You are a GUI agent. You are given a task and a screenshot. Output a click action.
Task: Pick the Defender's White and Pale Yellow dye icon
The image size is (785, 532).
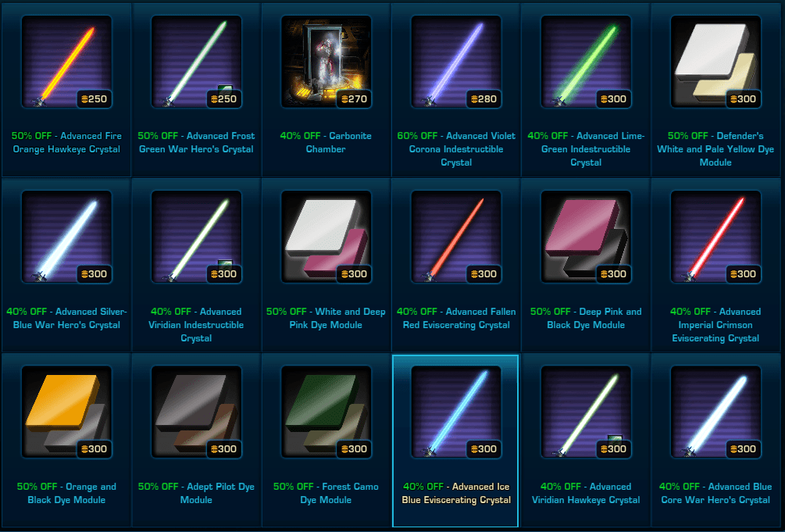click(x=715, y=62)
